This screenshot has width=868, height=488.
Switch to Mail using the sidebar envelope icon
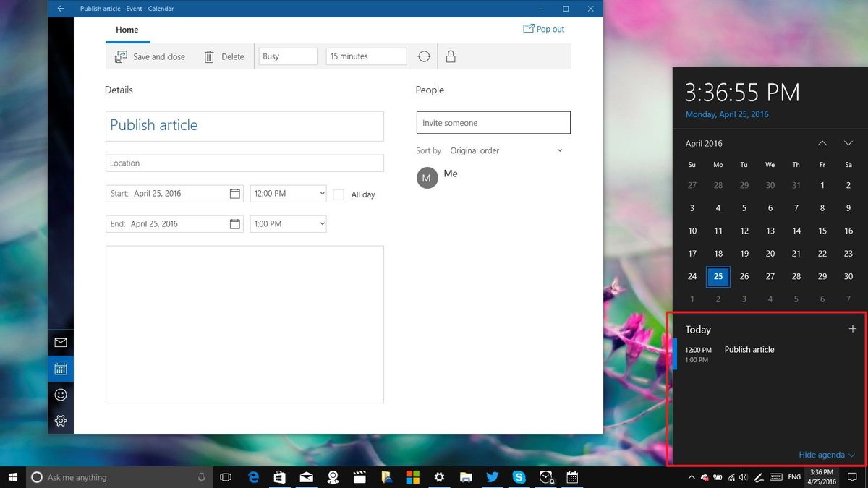click(61, 342)
